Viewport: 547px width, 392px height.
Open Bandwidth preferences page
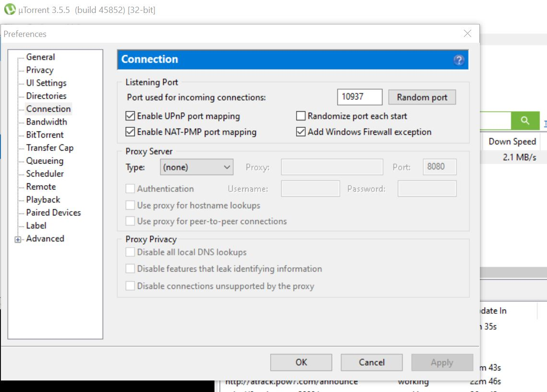pos(47,122)
